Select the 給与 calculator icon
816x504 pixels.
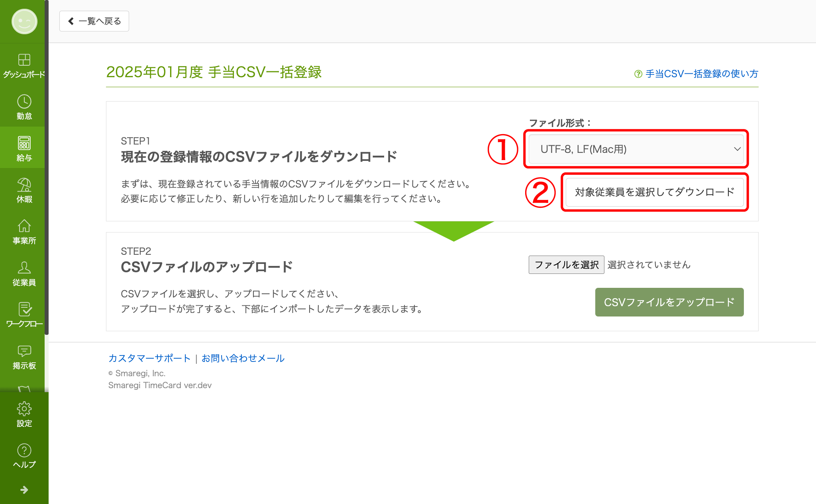pos(24,143)
